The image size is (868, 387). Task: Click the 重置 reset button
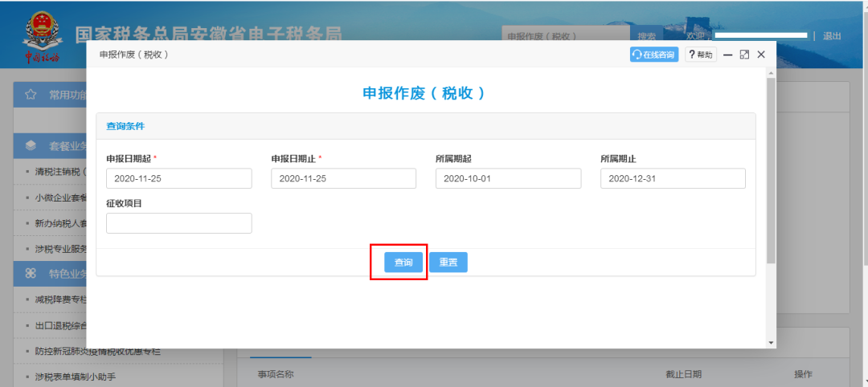[448, 263]
